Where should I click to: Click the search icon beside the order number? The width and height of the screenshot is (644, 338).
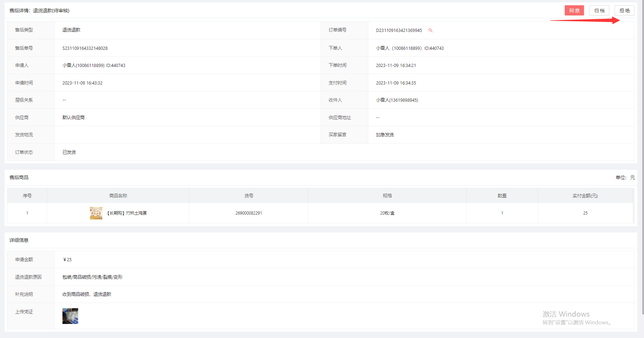(x=430, y=31)
